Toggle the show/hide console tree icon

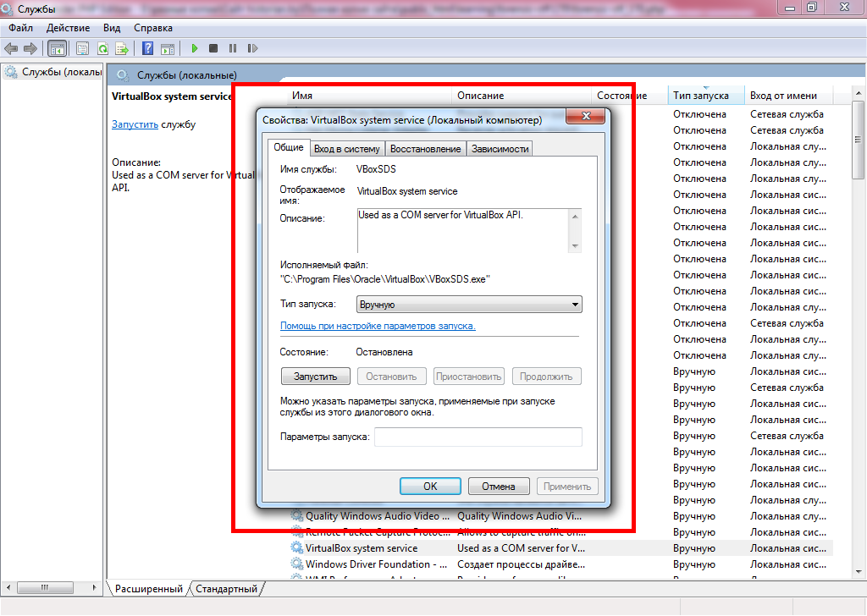tap(58, 49)
